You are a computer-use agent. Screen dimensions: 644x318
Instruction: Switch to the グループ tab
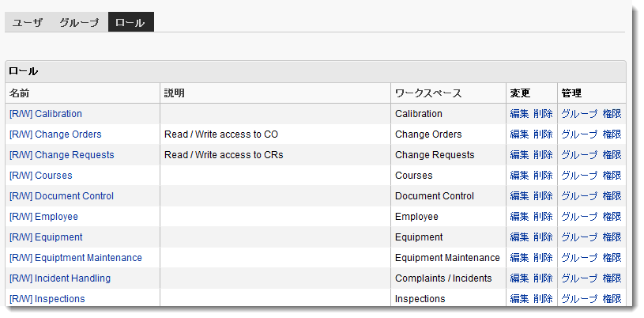pyautogui.click(x=79, y=23)
